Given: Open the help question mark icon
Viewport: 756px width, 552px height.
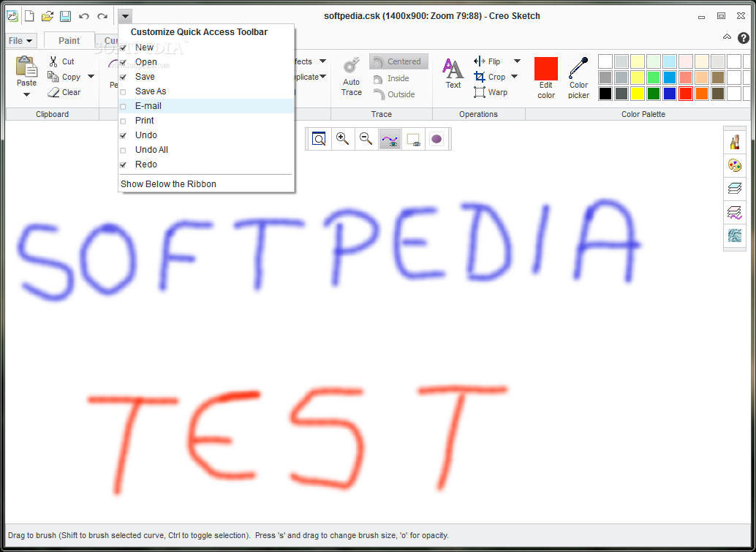Looking at the screenshot, I should (x=744, y=37).
